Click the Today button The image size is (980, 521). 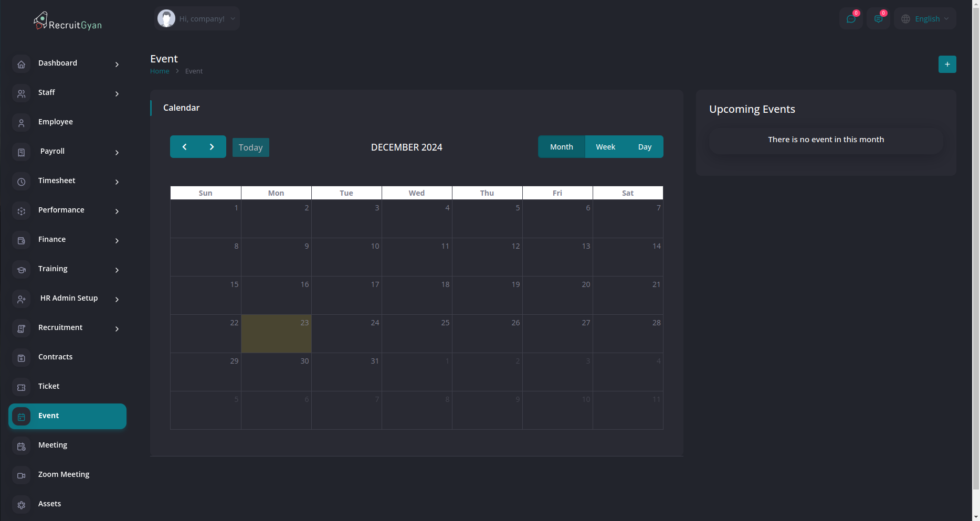(250, 147)
